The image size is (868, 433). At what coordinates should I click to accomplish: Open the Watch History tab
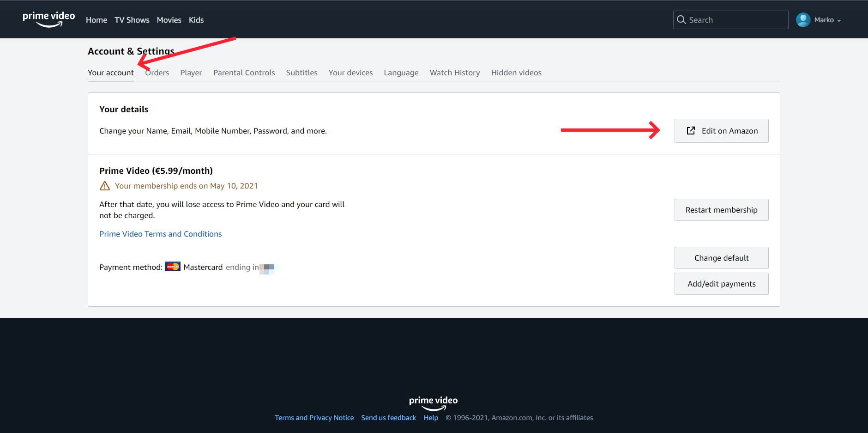pos(454,73)
